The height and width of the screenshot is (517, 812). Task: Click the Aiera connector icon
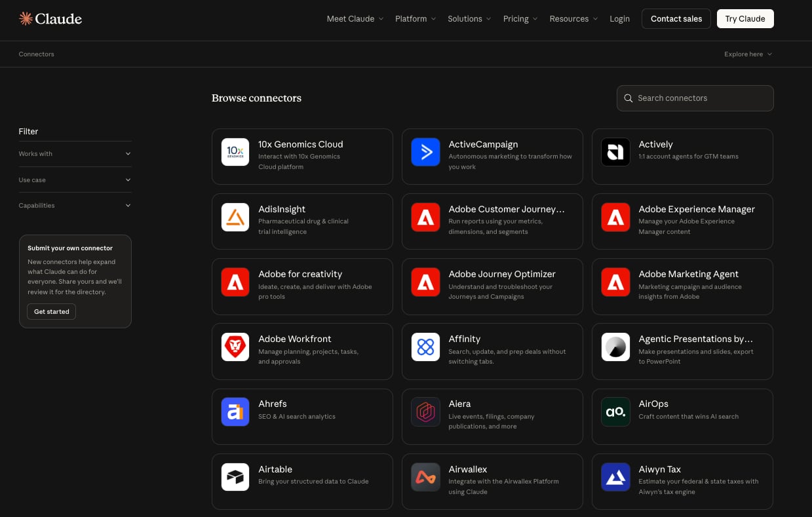[425, 412]
